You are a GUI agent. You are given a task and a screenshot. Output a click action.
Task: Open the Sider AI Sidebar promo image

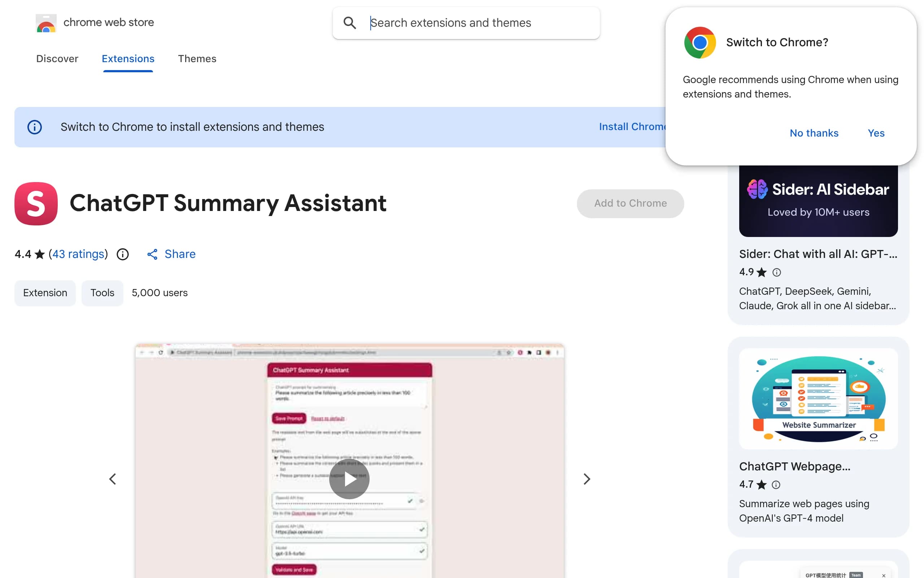click(x=818, y=201)
